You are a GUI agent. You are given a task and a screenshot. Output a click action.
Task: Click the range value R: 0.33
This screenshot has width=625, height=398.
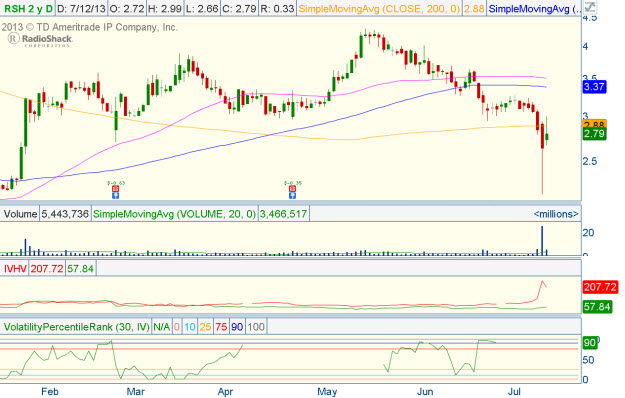click(277, 8)
